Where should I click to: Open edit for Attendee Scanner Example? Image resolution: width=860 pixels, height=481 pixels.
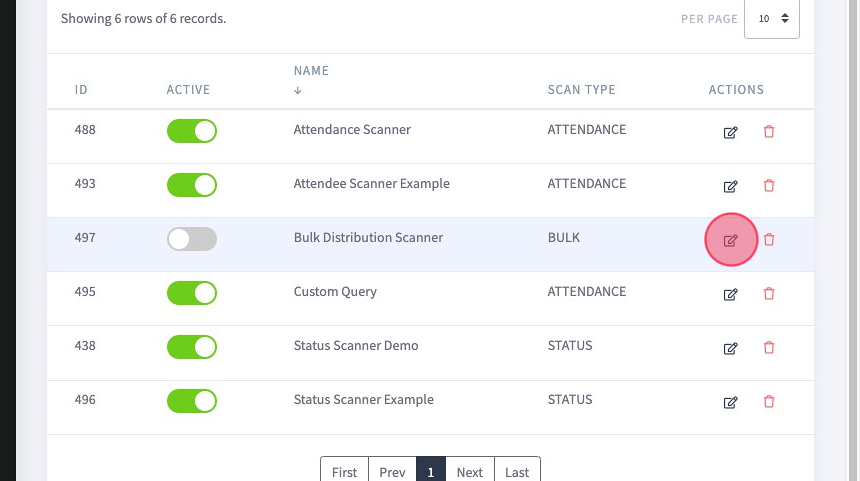pos(730,186)
